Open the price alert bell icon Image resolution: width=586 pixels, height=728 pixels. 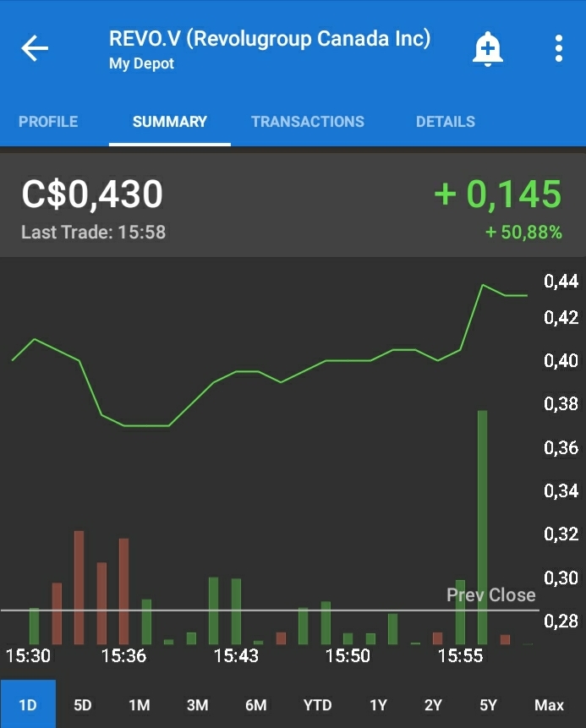[x=488, y=48]
